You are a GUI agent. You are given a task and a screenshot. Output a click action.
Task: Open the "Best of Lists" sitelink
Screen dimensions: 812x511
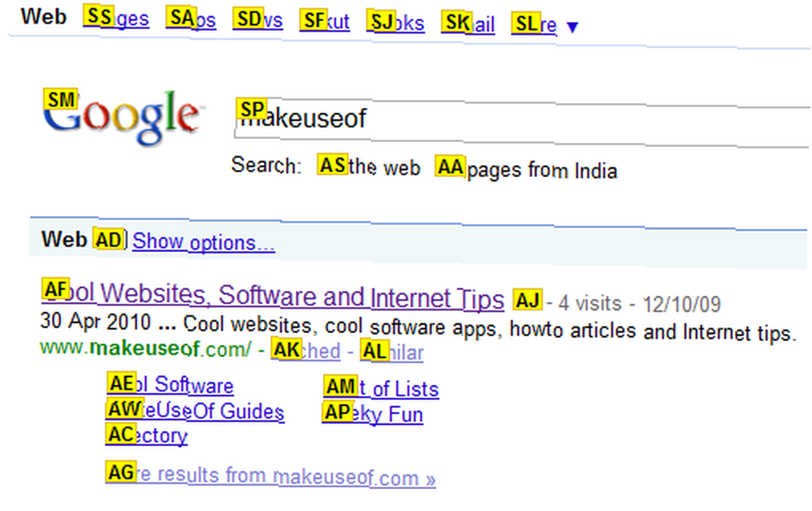point(381,388)
